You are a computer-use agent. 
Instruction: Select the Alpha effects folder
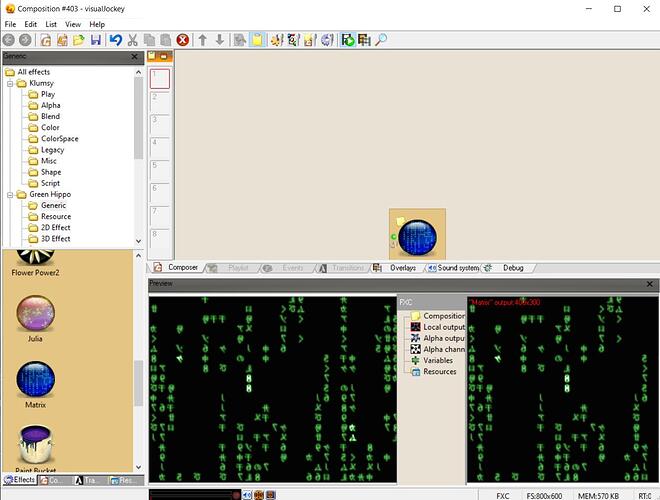coord(51,105)
